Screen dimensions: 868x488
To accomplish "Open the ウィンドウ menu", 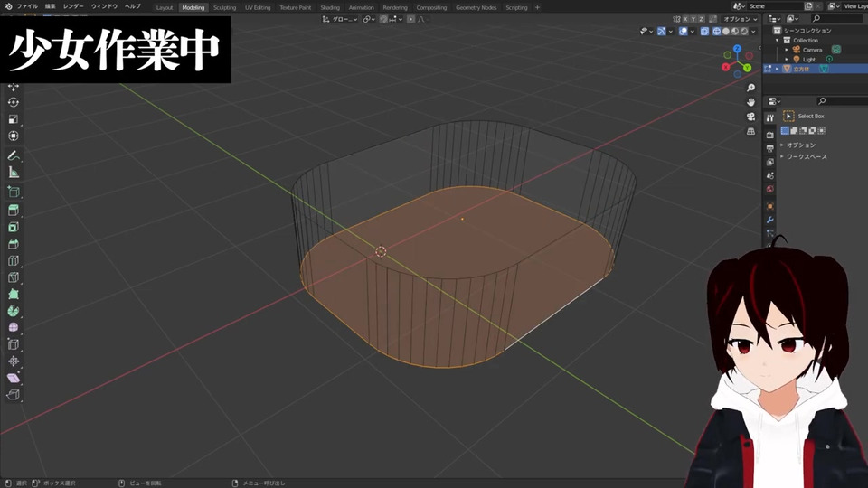I will pos(104,6).
